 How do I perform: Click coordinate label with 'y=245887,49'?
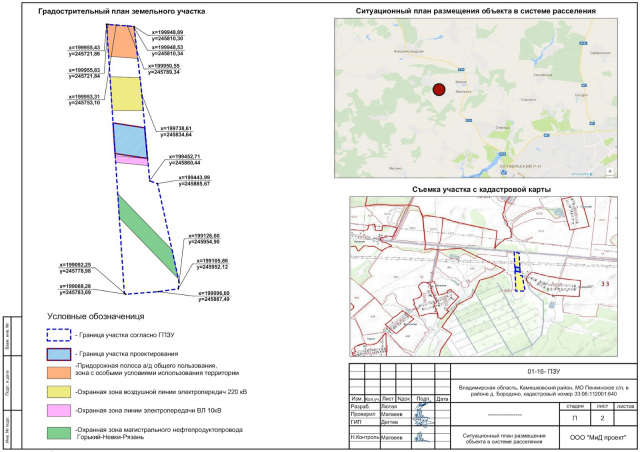(x=214, y=299)
